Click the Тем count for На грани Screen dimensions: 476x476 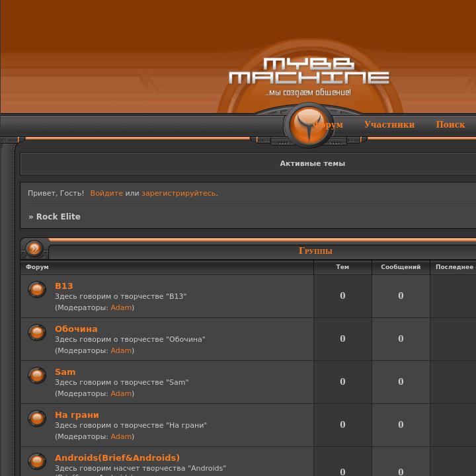coord(342,424)
